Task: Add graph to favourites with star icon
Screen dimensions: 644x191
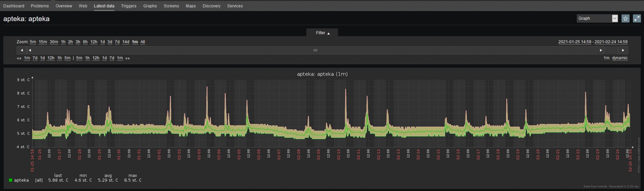Action: pos(625,19)
